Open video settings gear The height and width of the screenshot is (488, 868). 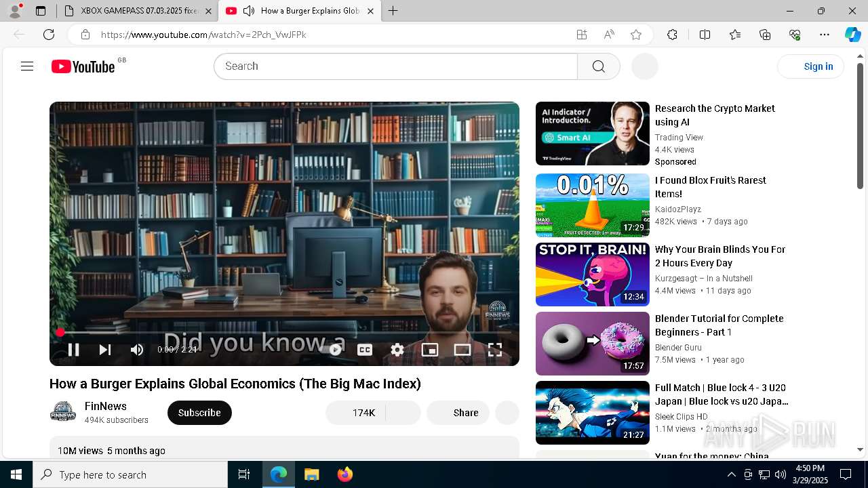click(397, 350)
